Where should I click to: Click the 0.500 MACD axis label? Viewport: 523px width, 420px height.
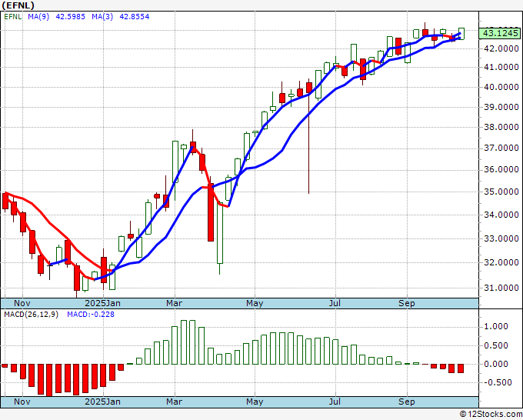coord(496,345)
